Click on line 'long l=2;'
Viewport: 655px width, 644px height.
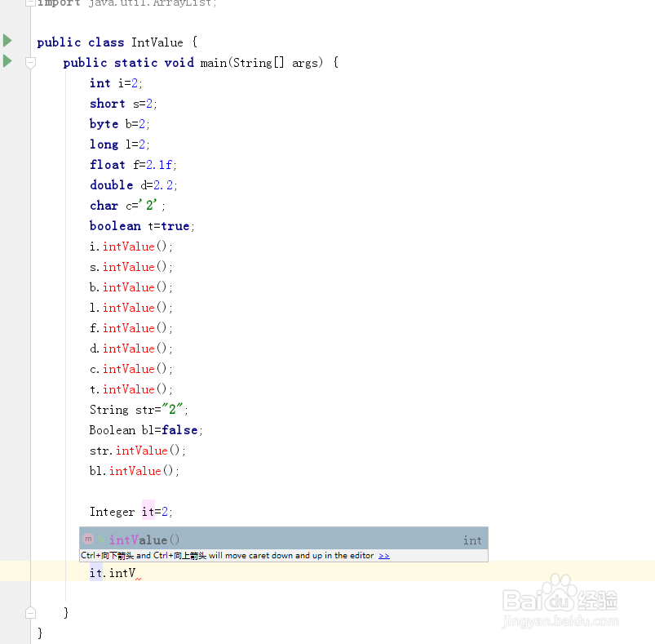119,144
